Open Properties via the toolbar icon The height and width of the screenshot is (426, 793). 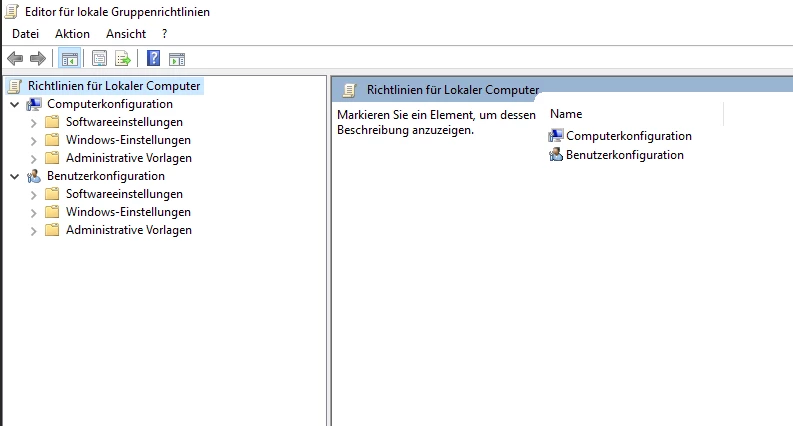(100, 58)
